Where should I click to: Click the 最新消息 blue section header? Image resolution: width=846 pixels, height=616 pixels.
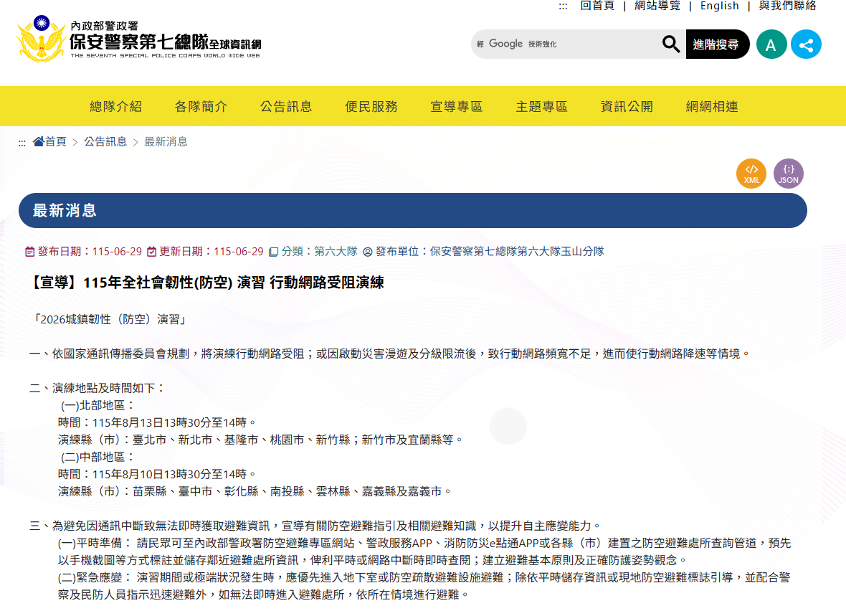click(413, 211)
